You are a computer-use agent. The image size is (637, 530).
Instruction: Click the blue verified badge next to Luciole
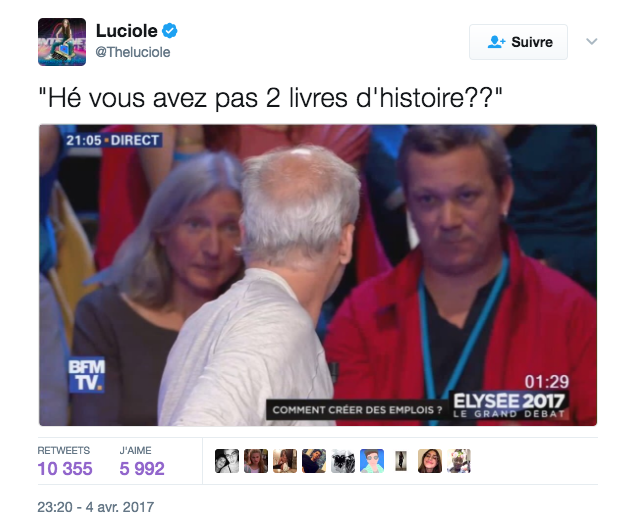pyautogui.click(x=170, y=31)
